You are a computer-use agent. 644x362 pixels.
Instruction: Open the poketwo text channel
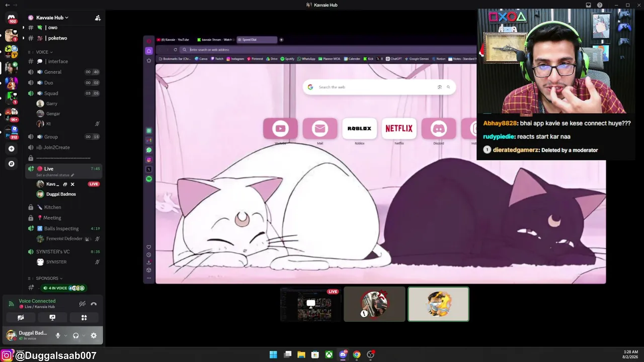click(64, 38)
